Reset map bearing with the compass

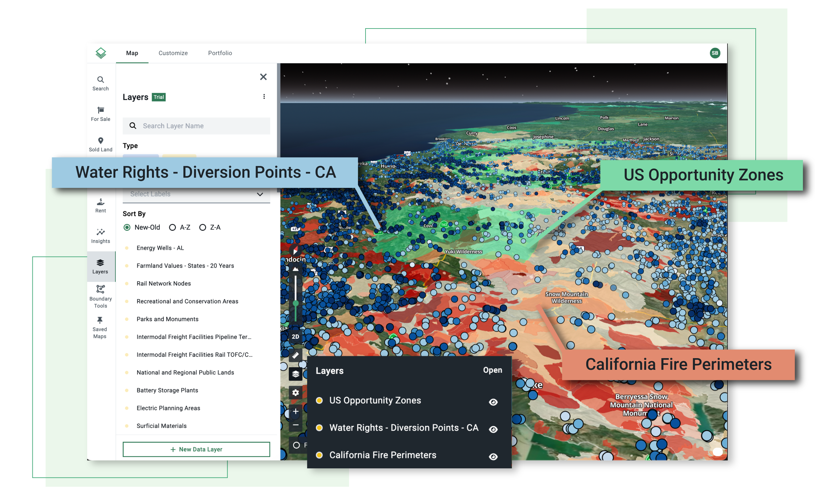pyautogui.click(x=295, y=251)
